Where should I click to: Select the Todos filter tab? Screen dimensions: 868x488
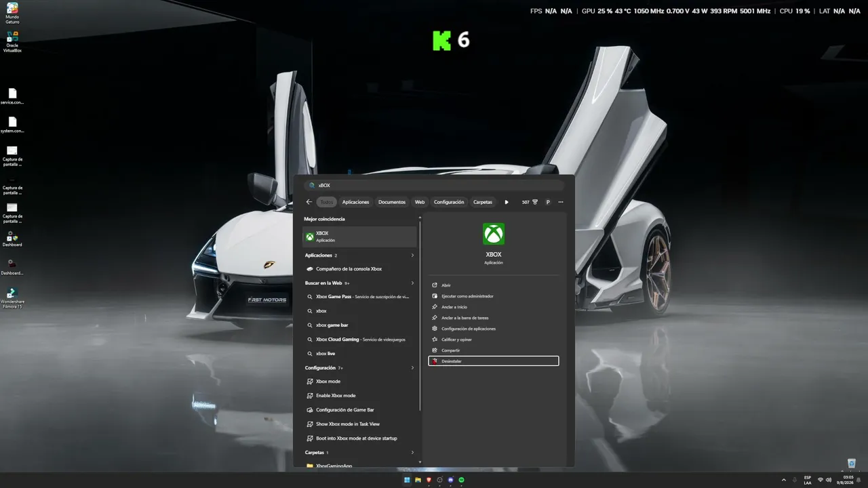click(x=327, y=202)
